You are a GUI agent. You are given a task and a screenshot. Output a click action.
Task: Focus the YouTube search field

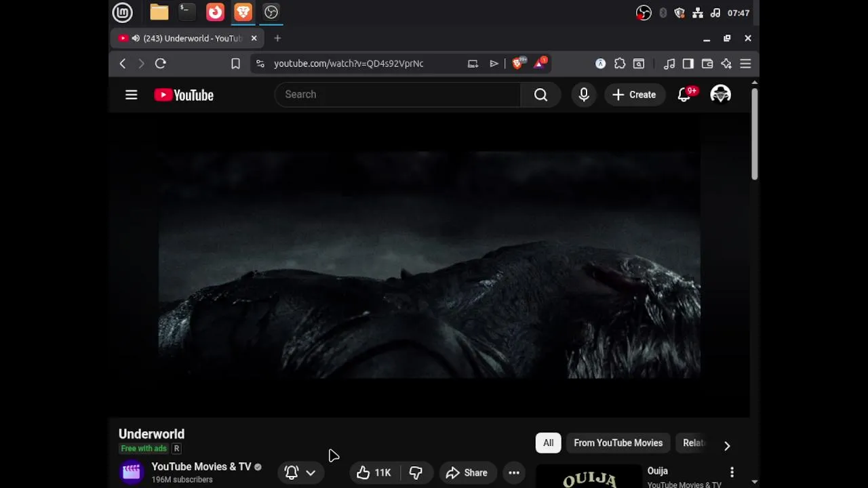(x=397, y=95)
